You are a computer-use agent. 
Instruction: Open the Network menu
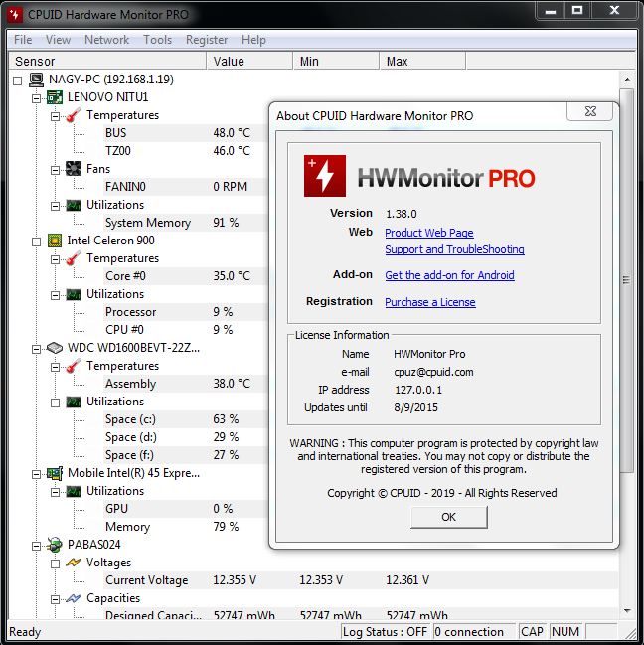(107, 40)
